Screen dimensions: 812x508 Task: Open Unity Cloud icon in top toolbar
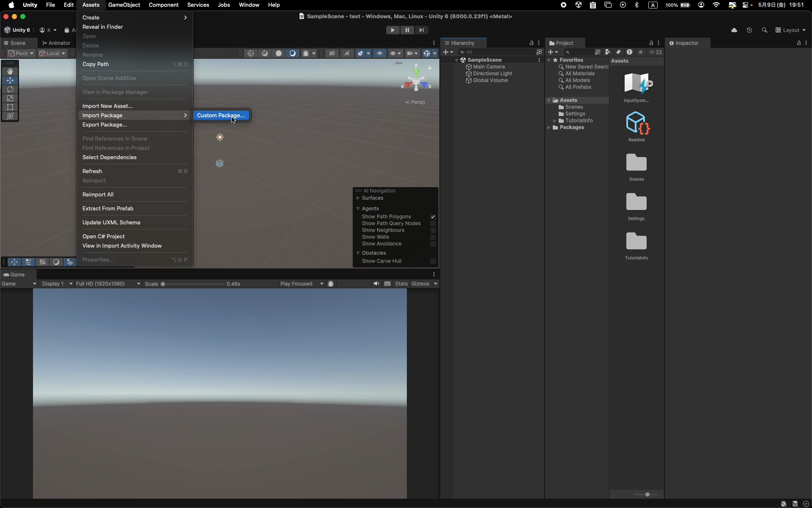pos(734,30)
